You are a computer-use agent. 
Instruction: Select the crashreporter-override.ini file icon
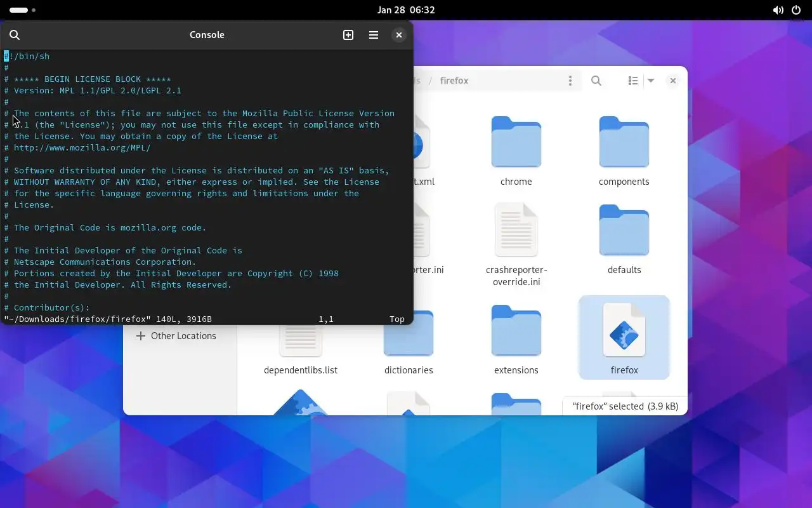[x=516, y=230]
